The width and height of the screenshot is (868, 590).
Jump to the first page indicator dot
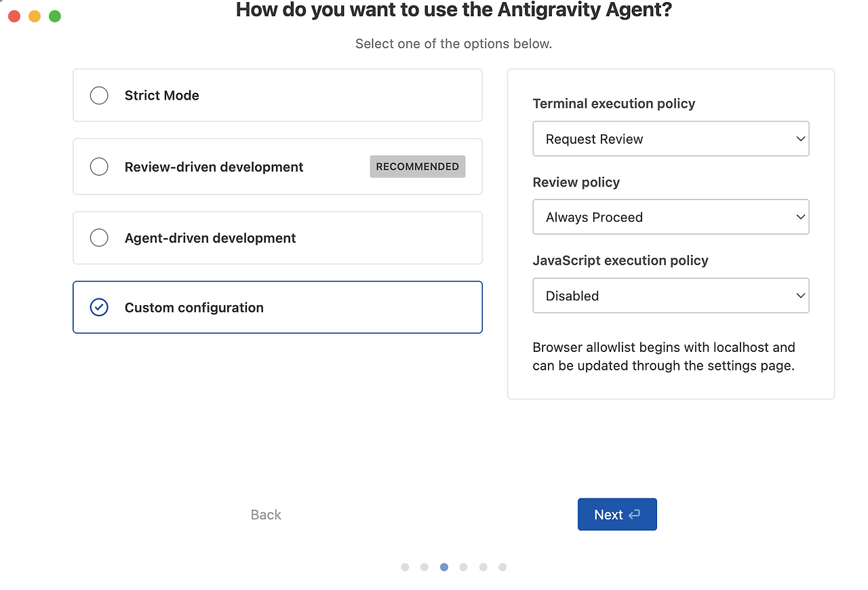point(405,567)
